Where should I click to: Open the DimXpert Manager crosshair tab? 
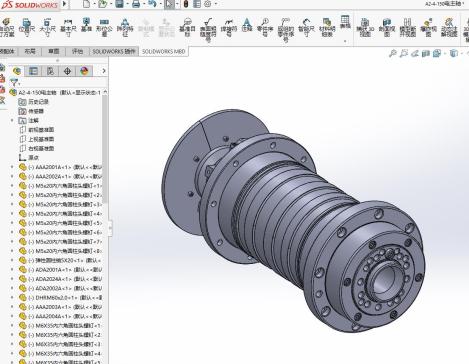coord(67,71)
